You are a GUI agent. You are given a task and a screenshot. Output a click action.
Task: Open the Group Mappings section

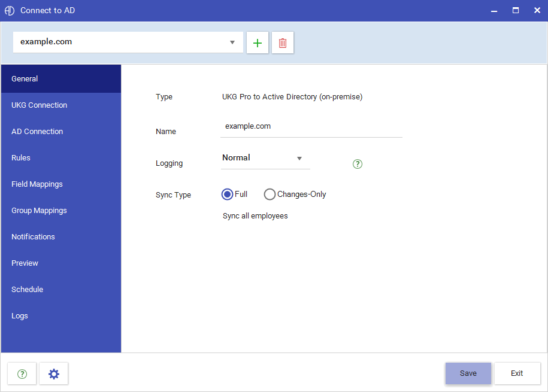tap(61, 210)
